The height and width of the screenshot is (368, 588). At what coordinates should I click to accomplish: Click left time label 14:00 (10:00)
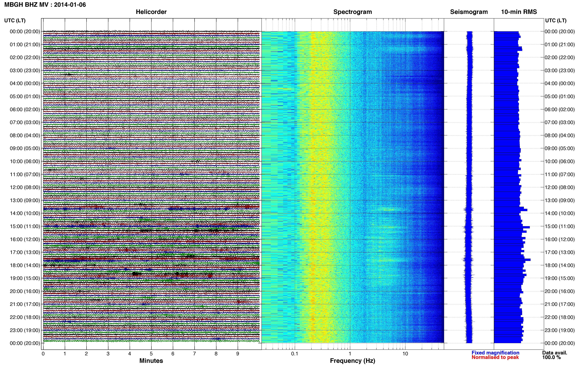pos(25,213)
